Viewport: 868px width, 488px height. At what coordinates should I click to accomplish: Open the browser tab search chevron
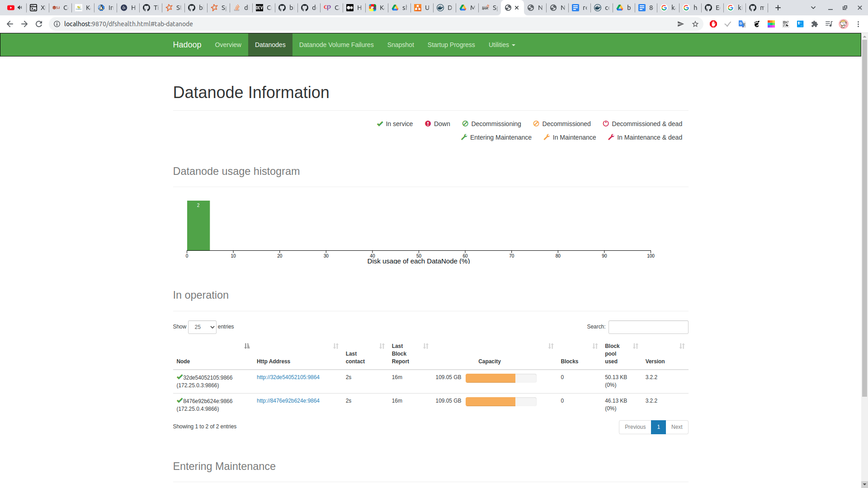click(x=813, y=8)
